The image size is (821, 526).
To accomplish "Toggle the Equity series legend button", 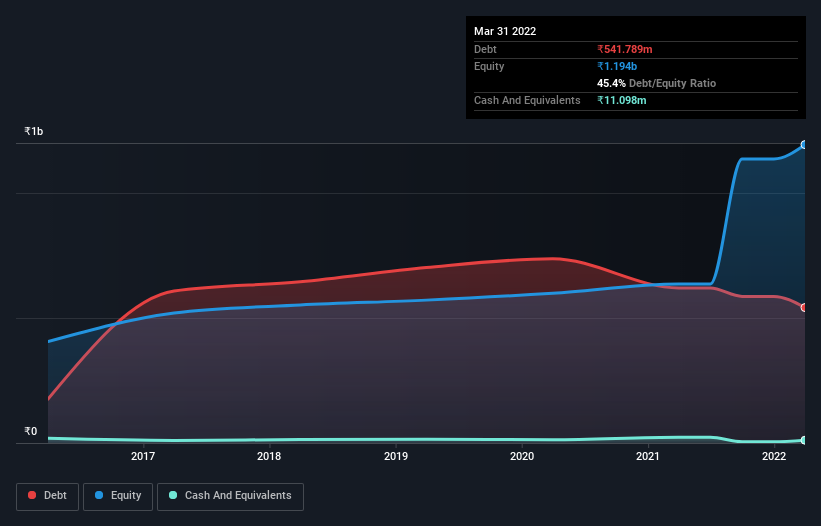I will 118,496.
